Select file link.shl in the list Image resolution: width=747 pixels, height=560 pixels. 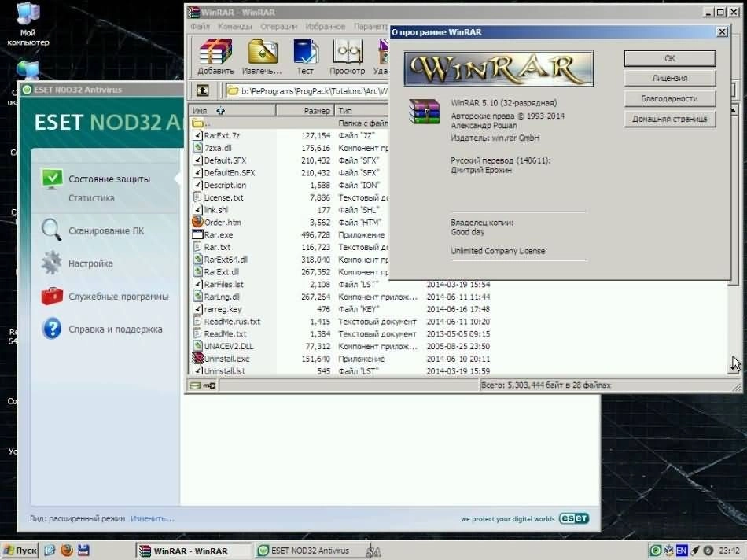(216, 210)
